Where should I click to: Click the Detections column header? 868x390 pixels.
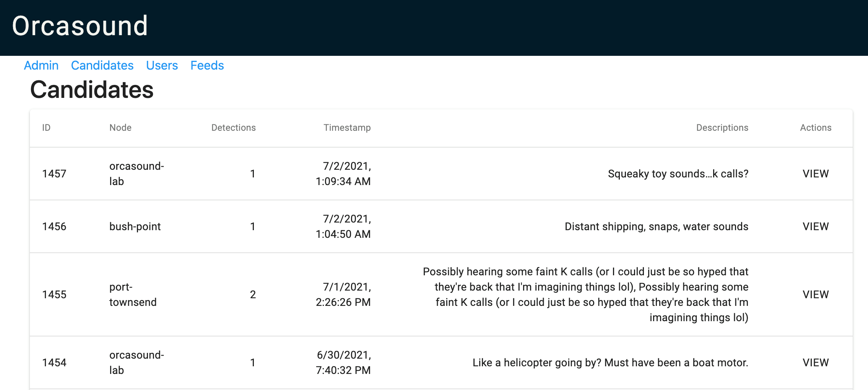[234, 128]
